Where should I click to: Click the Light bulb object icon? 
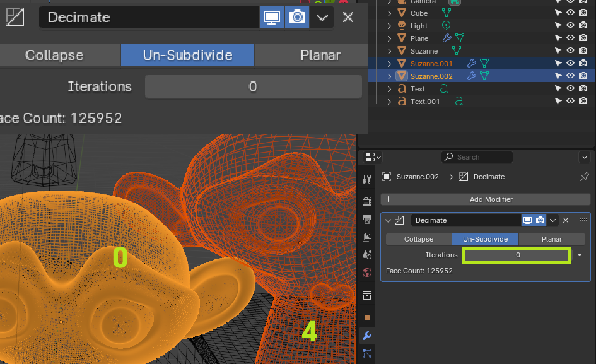pos(401,25)
